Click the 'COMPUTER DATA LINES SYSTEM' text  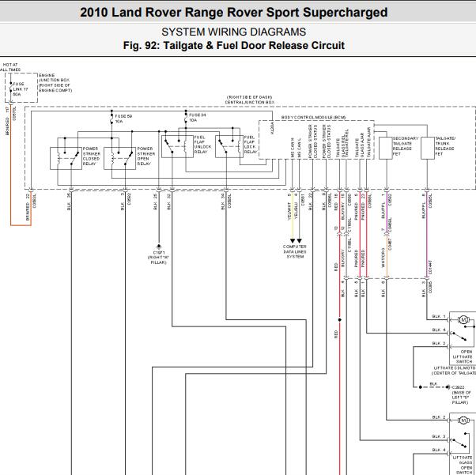tap(295, 251)
